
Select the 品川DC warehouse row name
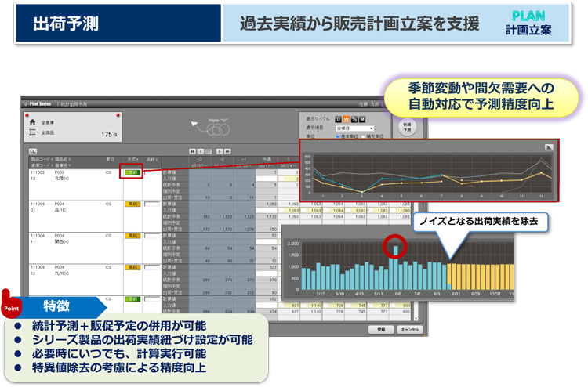pos(60,210)
